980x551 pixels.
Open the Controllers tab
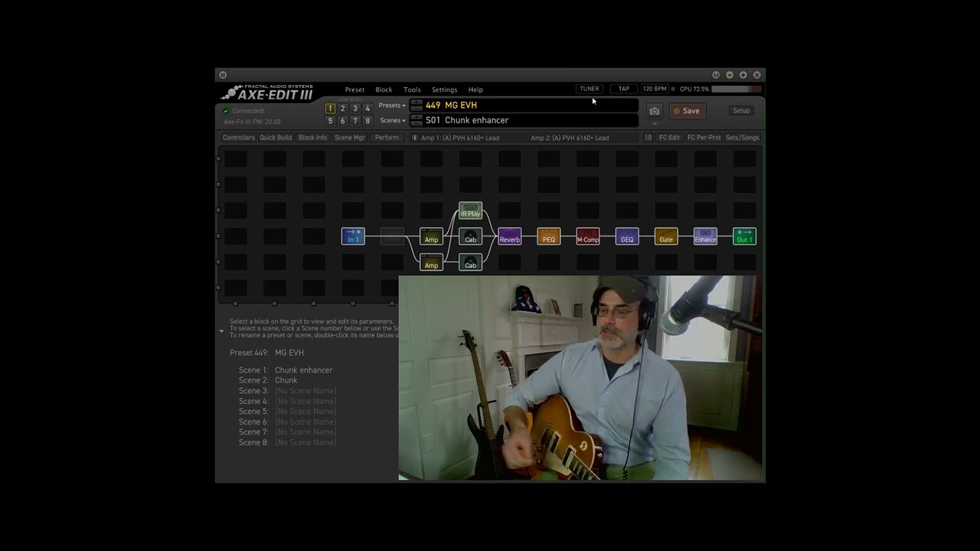[x=238, y=138]
